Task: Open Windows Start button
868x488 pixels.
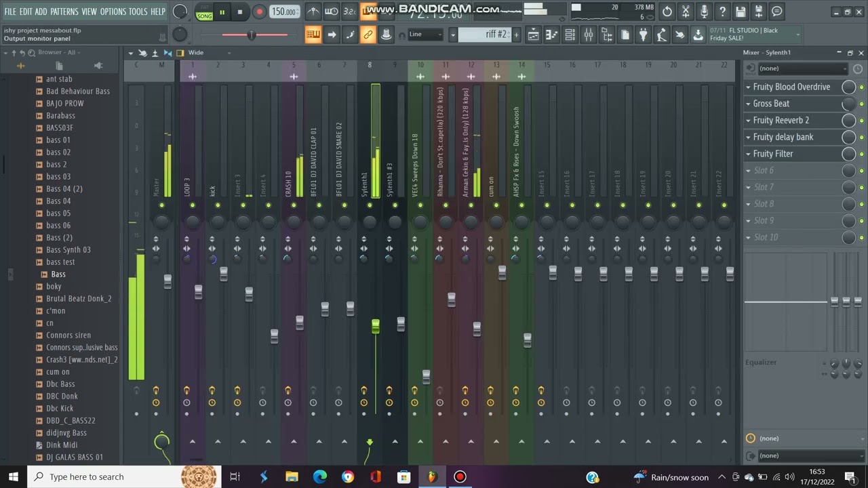Action: pos(14,476)
